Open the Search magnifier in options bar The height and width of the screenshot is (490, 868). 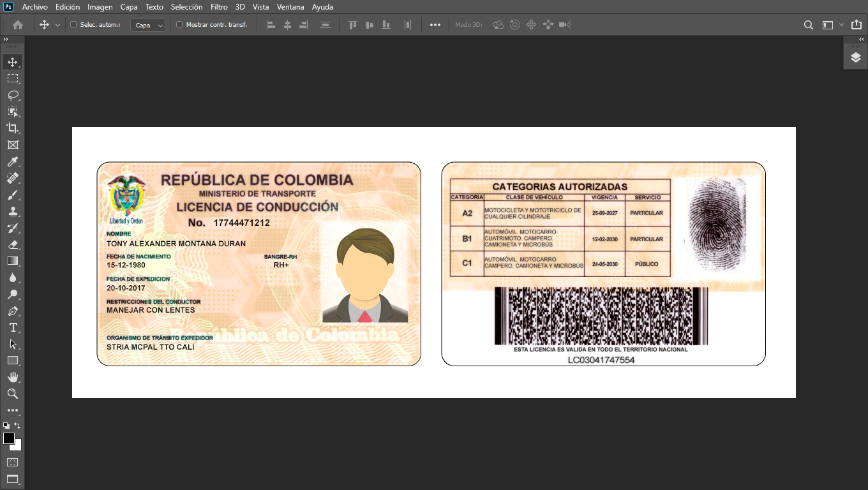click(809, 25)
